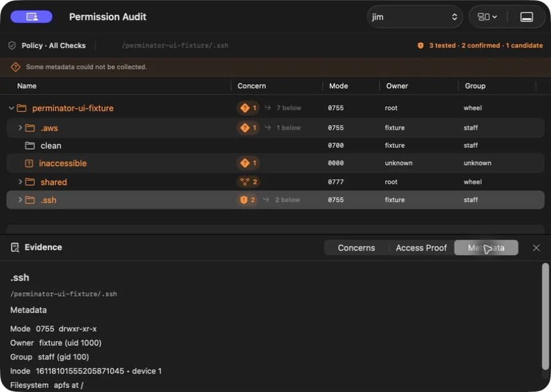
Task: Click the Evidence panel icon
Action: 15,248
